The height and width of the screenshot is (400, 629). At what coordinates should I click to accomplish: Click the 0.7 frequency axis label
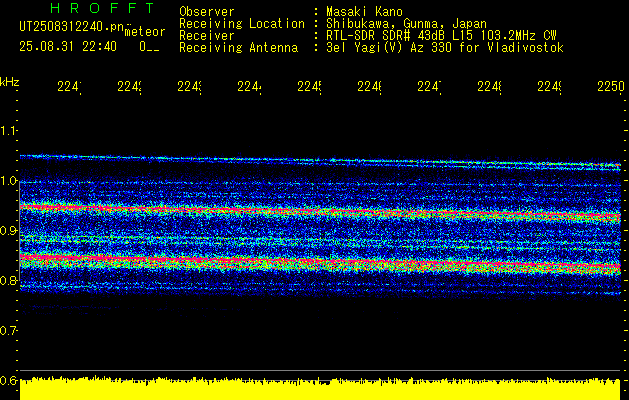tap(8, 330)
